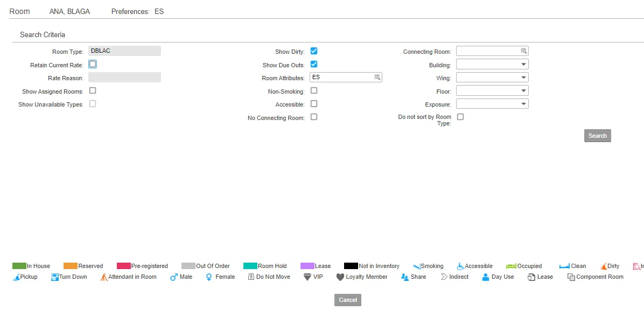This screenshot has width=644, height=310.
Task: Open the Connecting Room lookup icon
Action: click(524, 51)
